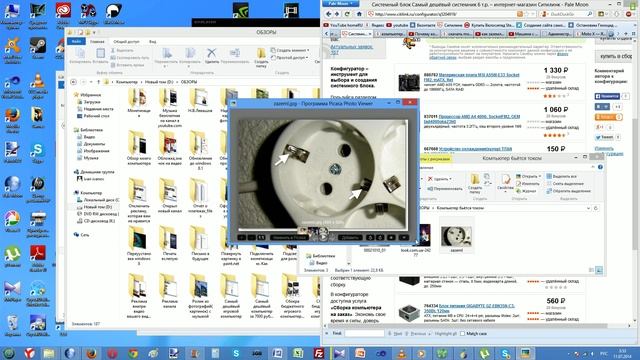Switch to View (Вид) tab in ОБЗОРЫ Explorer
This screenshot has height=360, width=640.
[152, 42]
